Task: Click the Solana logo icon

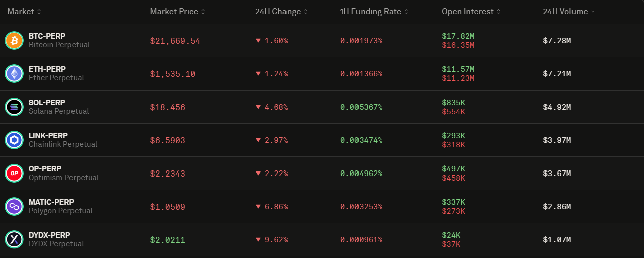Action: pyautogui.click(x=14, y=107)
